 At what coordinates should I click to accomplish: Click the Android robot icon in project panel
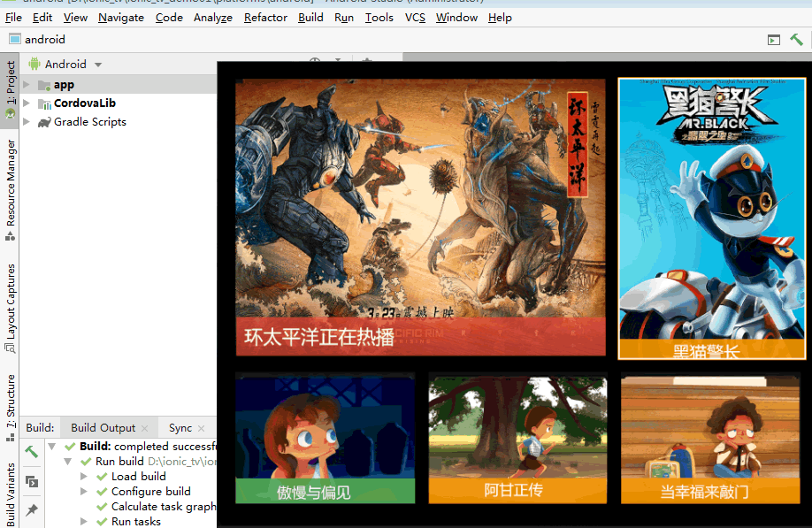pos(34,64)
